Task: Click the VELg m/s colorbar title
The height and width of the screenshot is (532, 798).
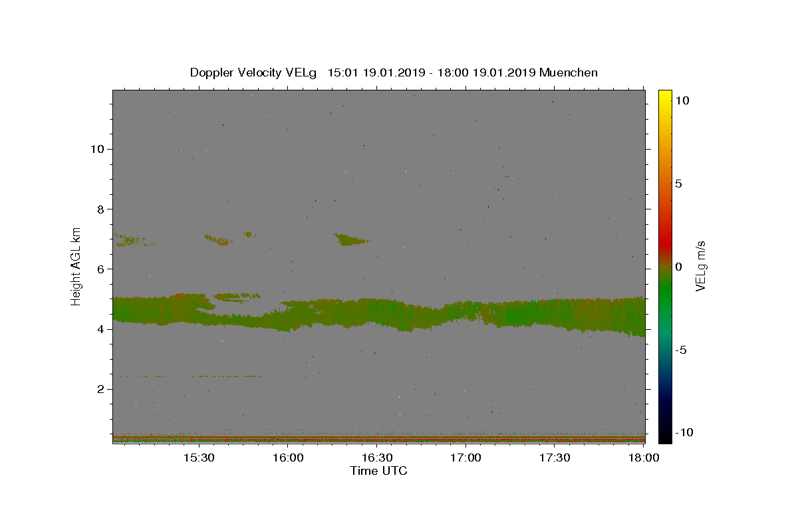Action: click(700, 266)
